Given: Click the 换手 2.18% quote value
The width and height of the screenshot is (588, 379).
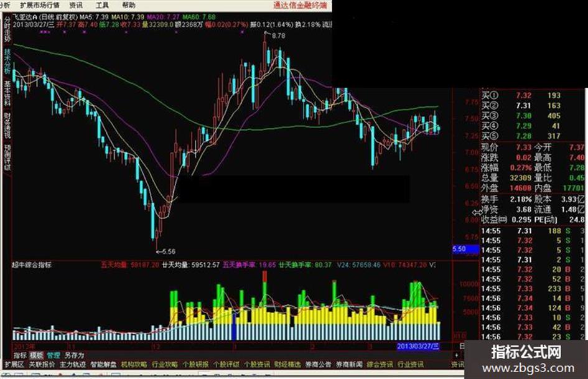Looking at the screenshot, I should point(521,199).
